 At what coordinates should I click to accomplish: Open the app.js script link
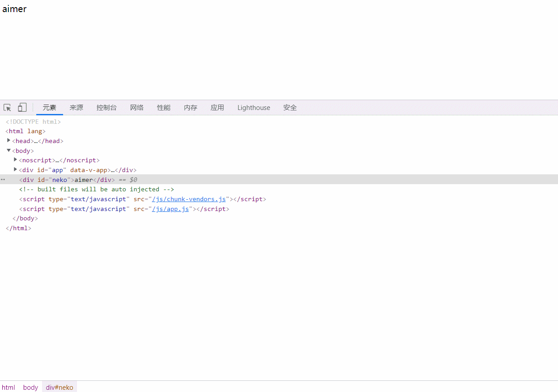[171, 209]
